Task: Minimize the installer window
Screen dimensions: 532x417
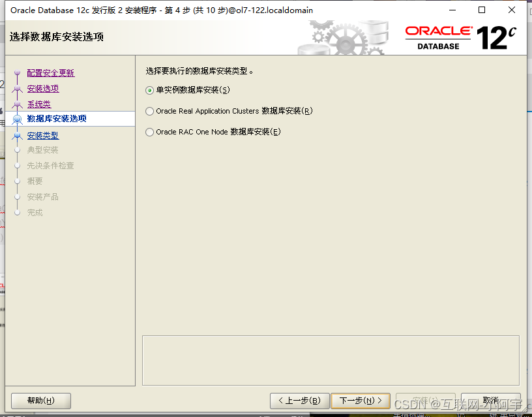Action: point(452,10)
